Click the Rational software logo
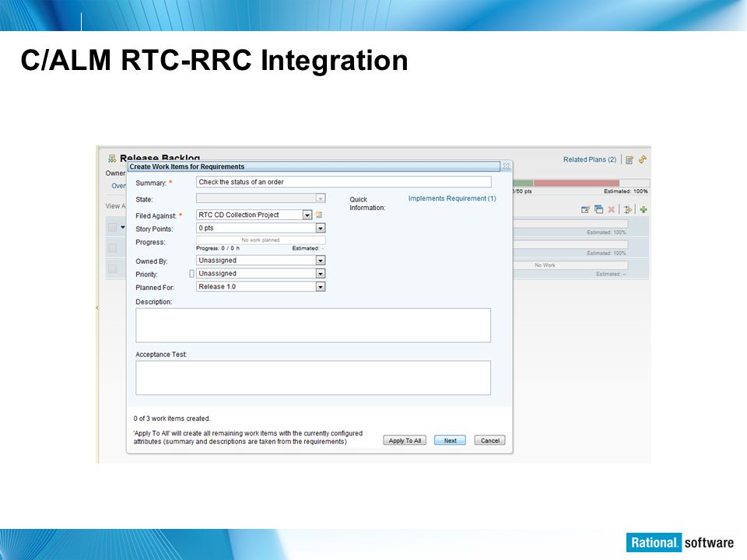 [680, 542]
